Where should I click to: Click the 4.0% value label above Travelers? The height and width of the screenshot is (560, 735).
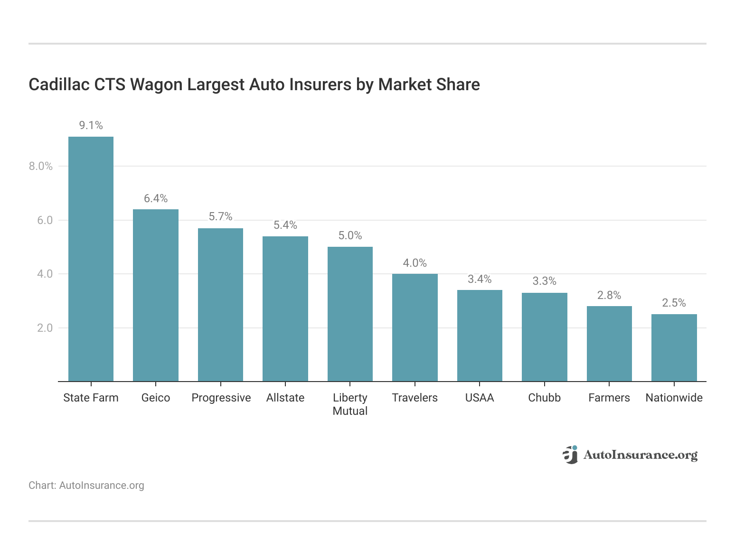(415, 263)
